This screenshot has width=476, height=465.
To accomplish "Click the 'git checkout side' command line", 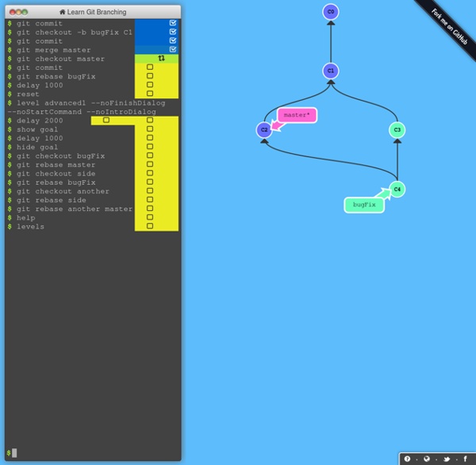I will 56,174.
